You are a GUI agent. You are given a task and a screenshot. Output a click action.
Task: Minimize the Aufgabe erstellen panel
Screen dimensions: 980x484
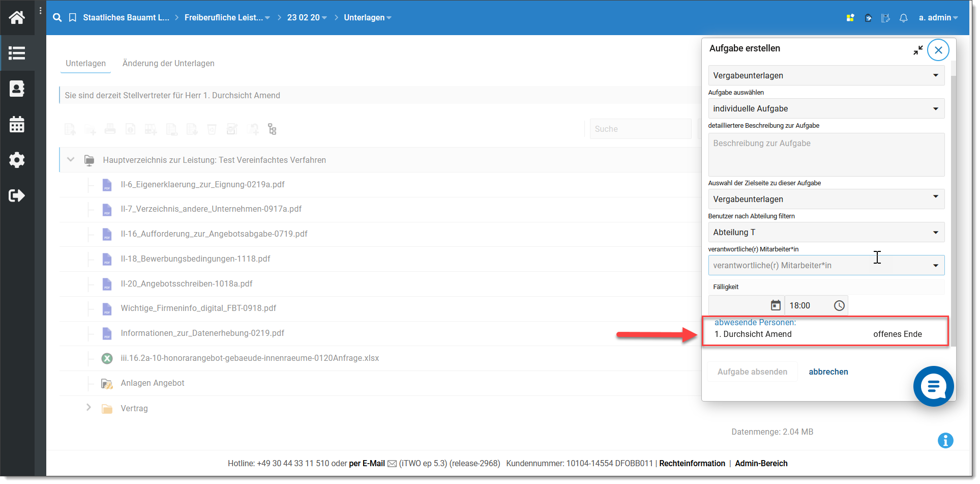pos(918,50)
